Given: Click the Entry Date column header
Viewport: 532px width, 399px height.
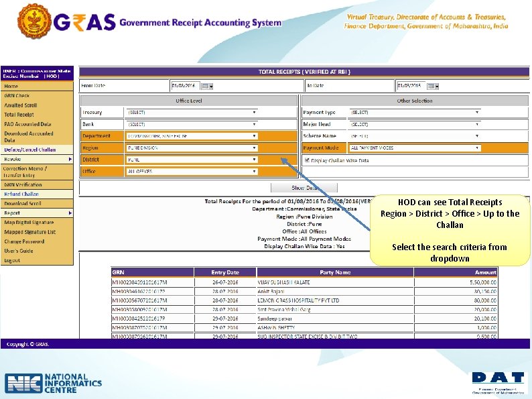Looking at the screenshot, I should coord(225,272).
